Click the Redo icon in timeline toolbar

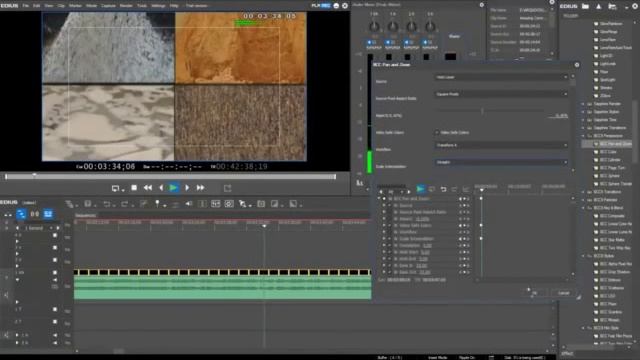pyautogui.click(x=124, y=204)
